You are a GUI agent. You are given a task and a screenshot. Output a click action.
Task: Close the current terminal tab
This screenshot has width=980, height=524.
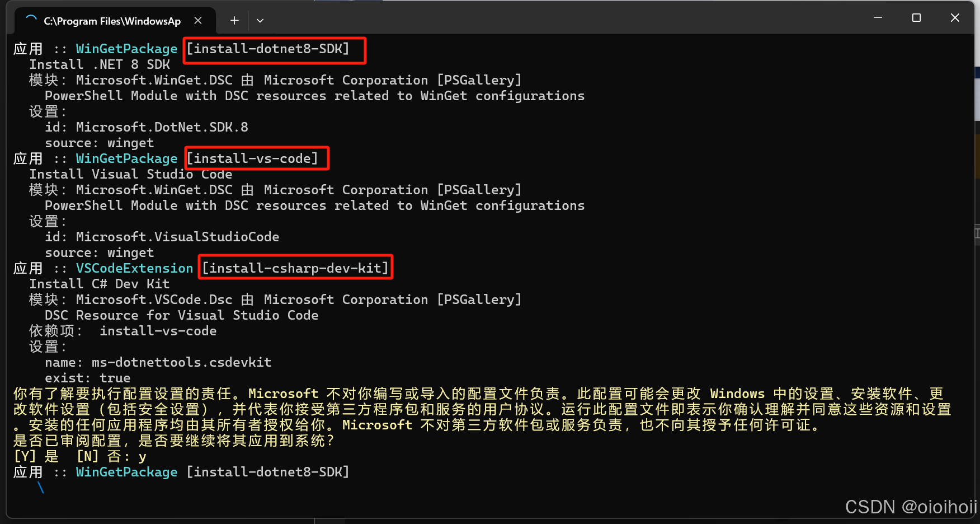coord(199,20)
